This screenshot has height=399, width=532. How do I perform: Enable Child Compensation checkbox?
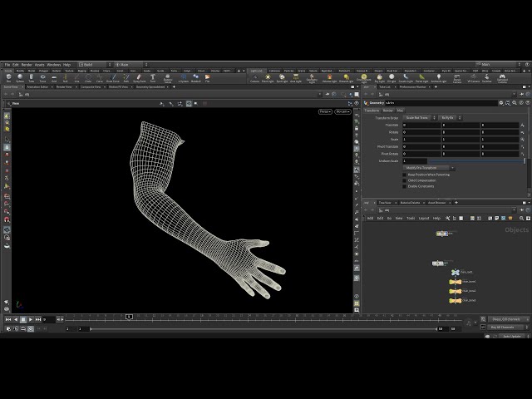click(x=404, y=180)
